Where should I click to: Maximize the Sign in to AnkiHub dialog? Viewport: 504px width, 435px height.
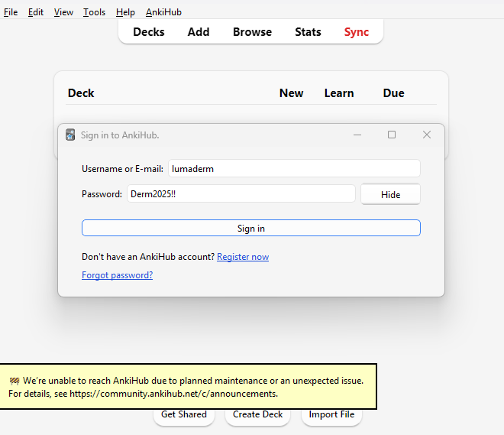(392, 135)
